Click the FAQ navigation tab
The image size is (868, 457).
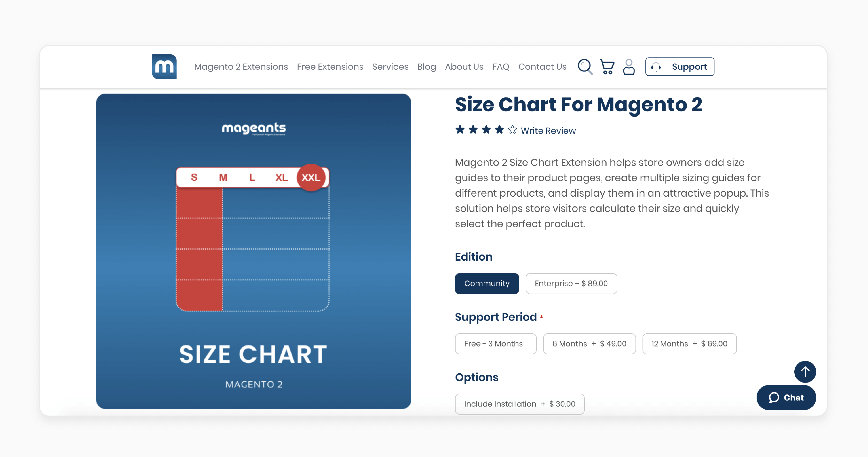[501, 67]
